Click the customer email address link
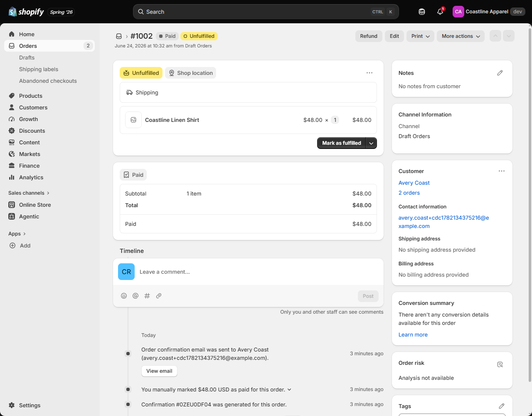The height and width of the screenshot is (416, 532). pos(444,222)
